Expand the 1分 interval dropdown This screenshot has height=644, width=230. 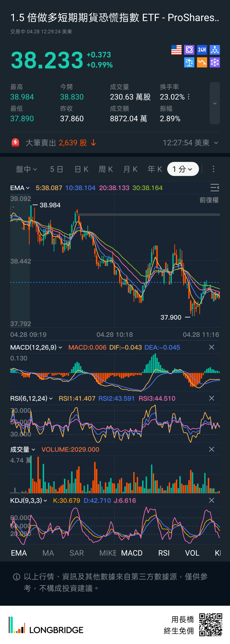pyautogui.click(x=183, y=169)
